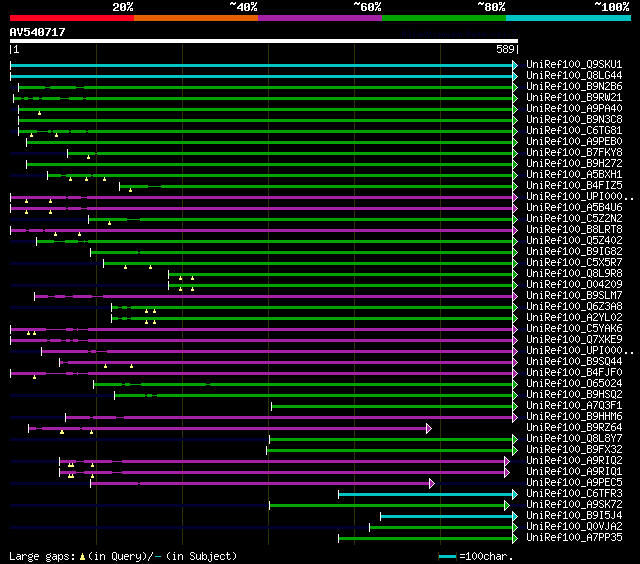Screen dimensions: 640x564
Task: Click the UniRef100_B9N3C8 hit name
Action: (574, 120)
